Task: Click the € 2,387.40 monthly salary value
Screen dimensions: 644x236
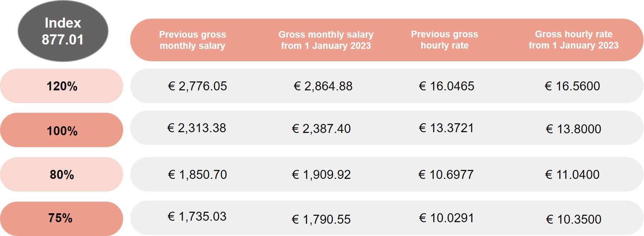Action: (321, 129)
